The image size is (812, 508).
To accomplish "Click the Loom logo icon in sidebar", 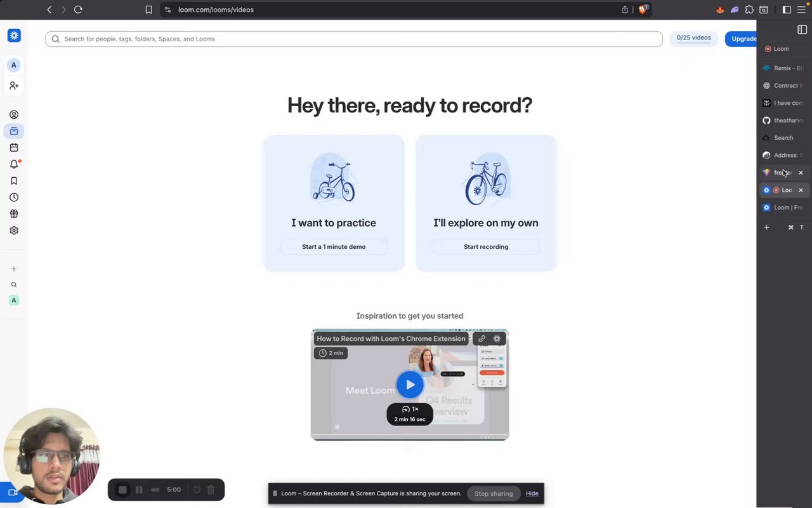I will click(14, 36).
